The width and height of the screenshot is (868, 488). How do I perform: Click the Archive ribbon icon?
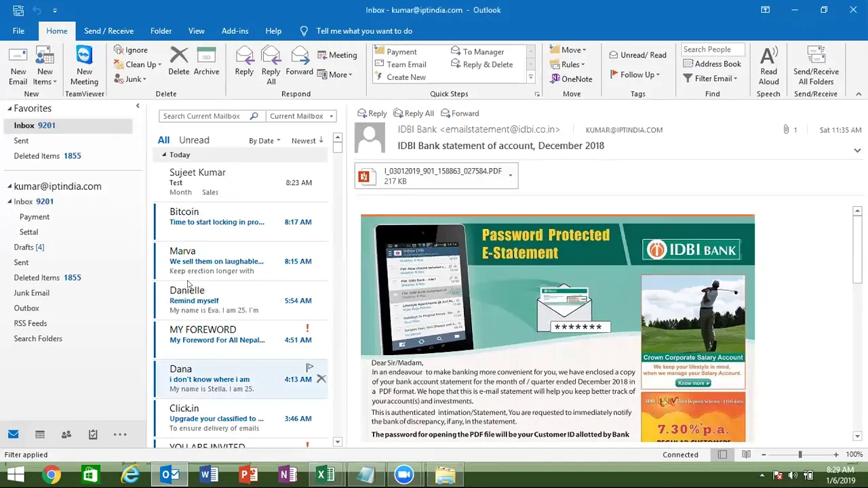[206, 61]
